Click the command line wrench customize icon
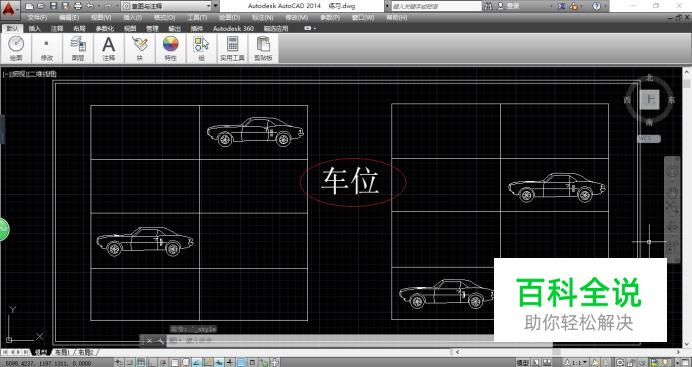Image resolution: width=692 pixels, height=367 pixels. click(x=160, y=341)
